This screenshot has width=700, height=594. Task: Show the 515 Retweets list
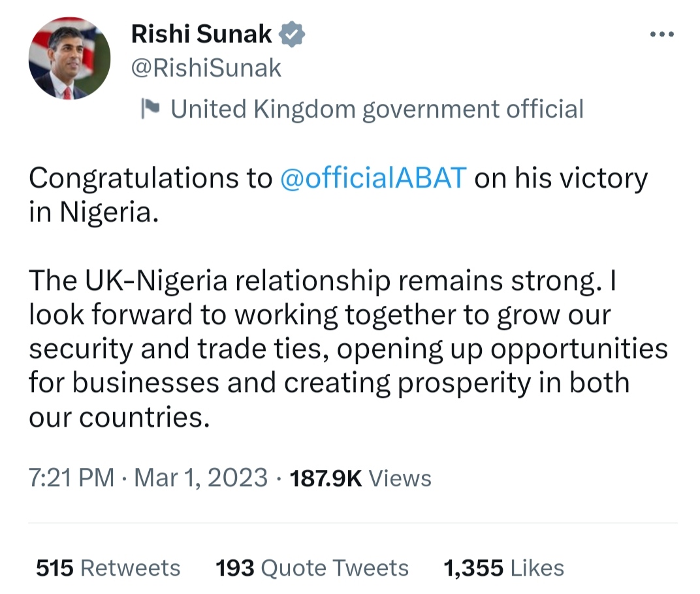coord(108,568)
